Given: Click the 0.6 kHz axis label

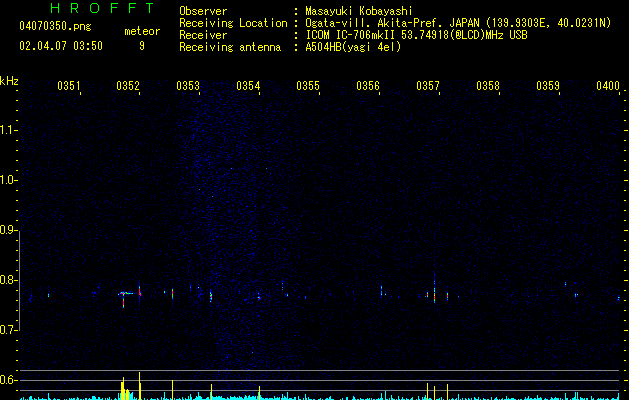Looking at the screenshot, I should coord(8,380).
